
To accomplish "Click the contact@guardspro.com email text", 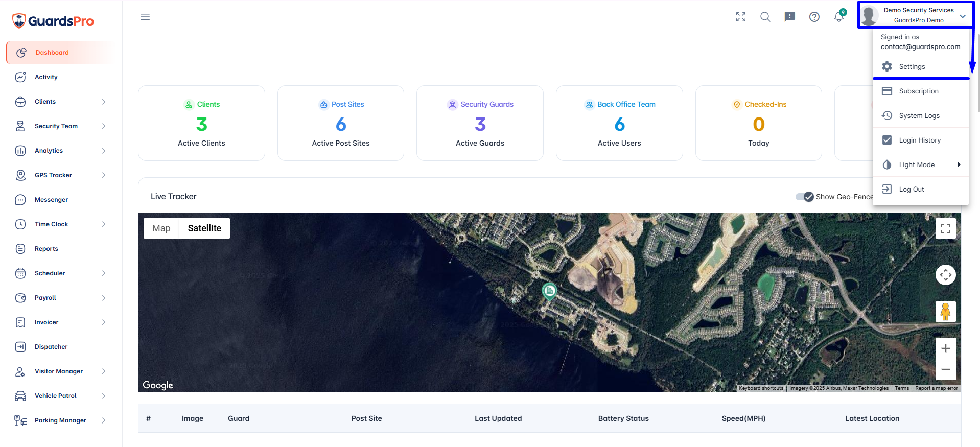I will tap(920, 46).
